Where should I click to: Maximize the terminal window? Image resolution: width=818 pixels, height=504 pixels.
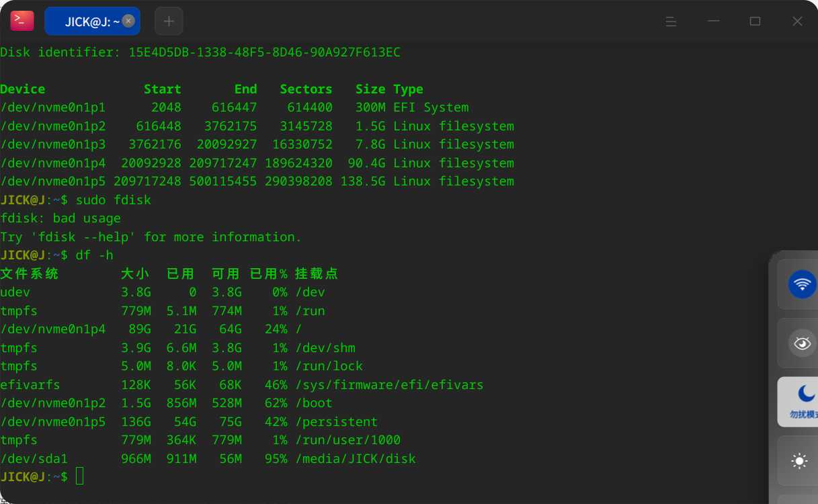pos(755,22)
